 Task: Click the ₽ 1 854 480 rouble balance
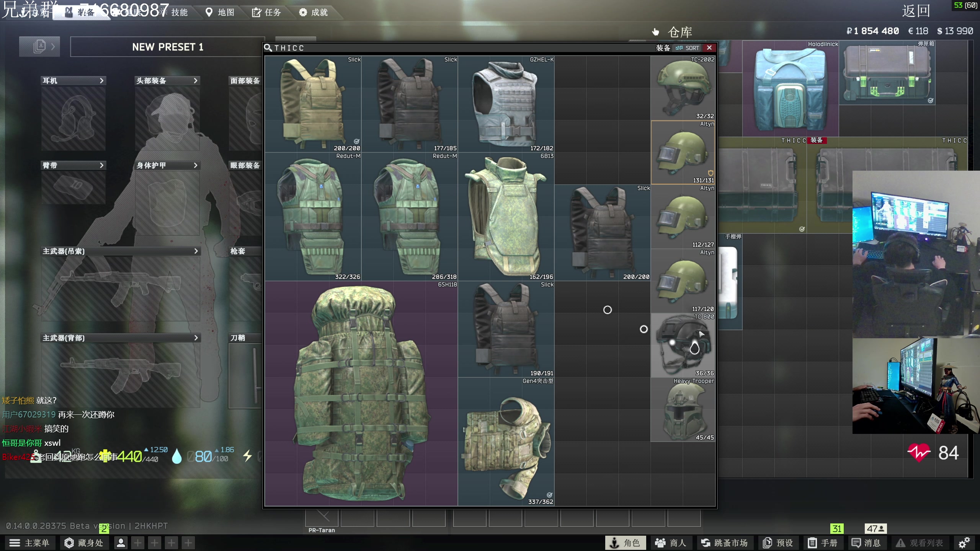[872, 31]
